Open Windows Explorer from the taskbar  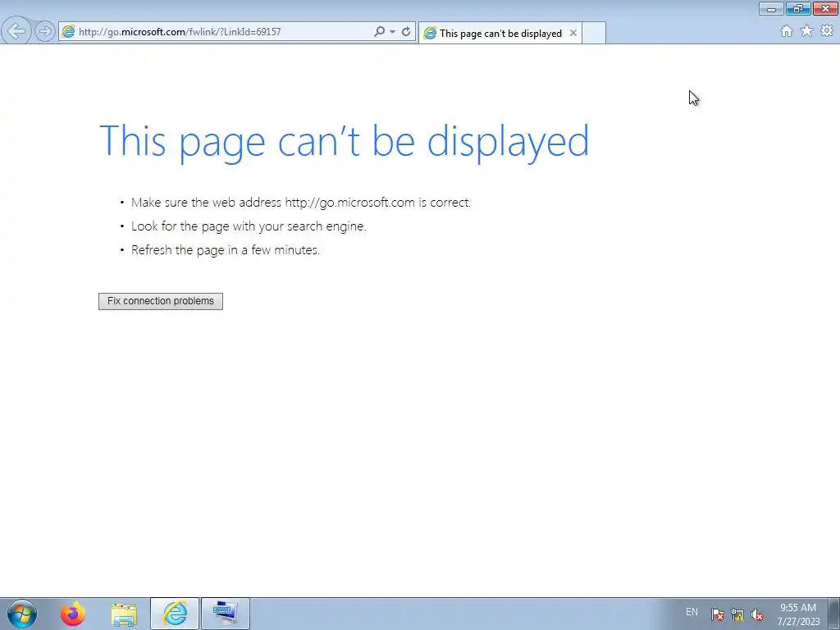tap(125, 614)
